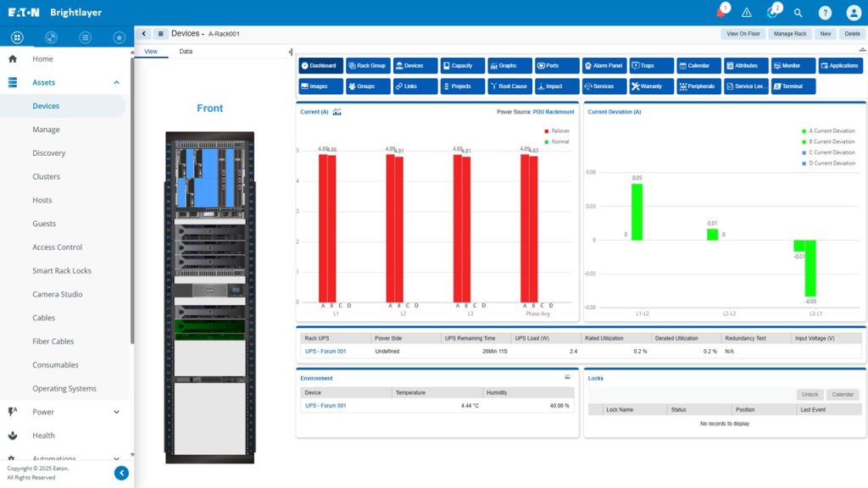This screenshot has height=488, width=868.
Task: Click the Environment panel graph icon
Action: tap(567, 377)
